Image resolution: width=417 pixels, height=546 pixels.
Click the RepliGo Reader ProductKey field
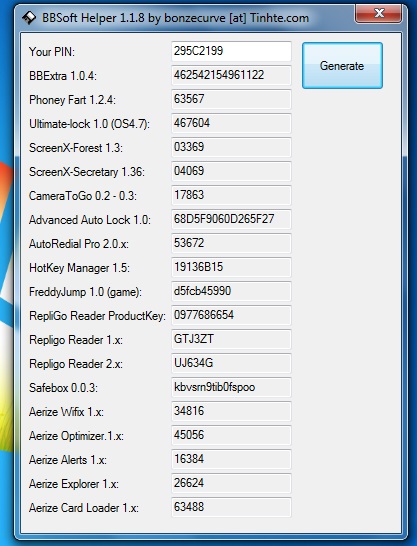[231, 315]
